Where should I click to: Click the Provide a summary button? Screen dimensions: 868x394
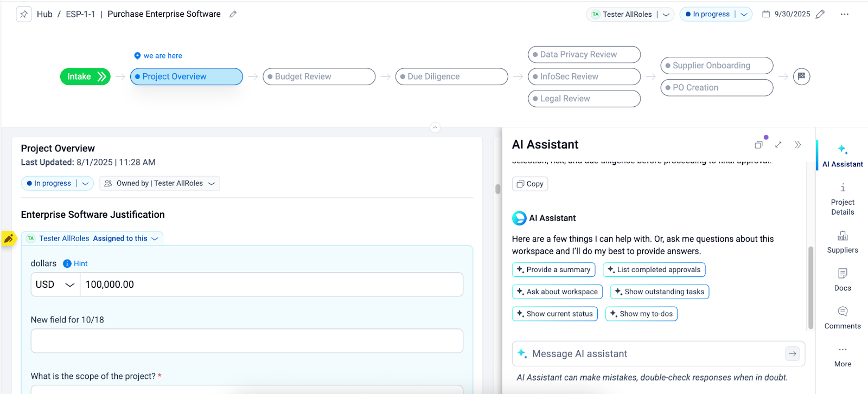(553, 270)
